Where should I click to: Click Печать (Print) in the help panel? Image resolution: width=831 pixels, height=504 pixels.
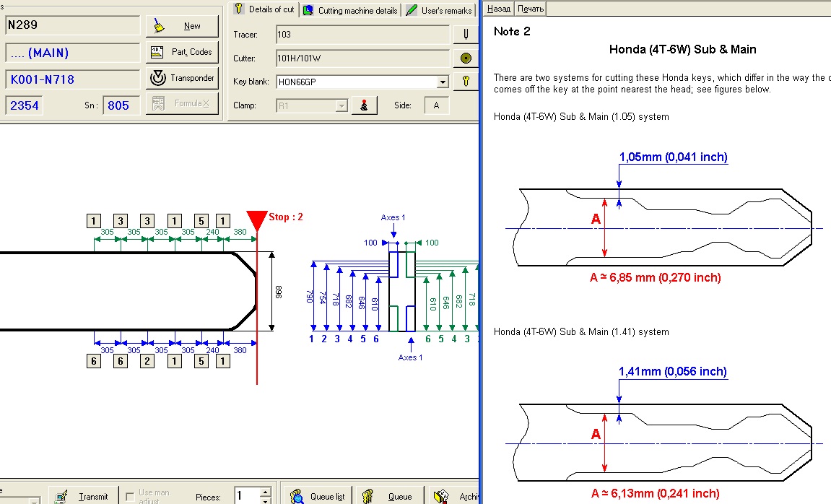click(x=531, y=9)
